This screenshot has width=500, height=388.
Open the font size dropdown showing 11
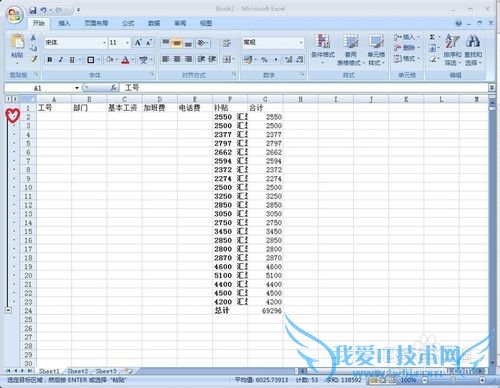pos(127,43)
